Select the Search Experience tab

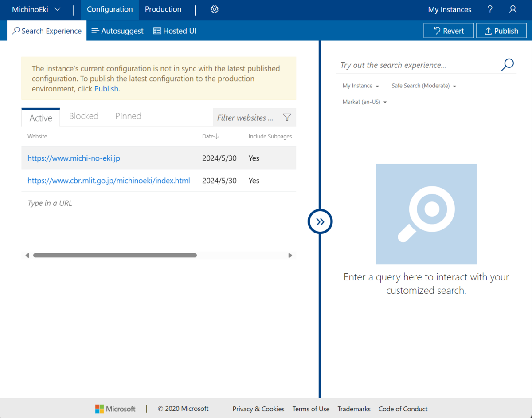click(x=47, y=31)
